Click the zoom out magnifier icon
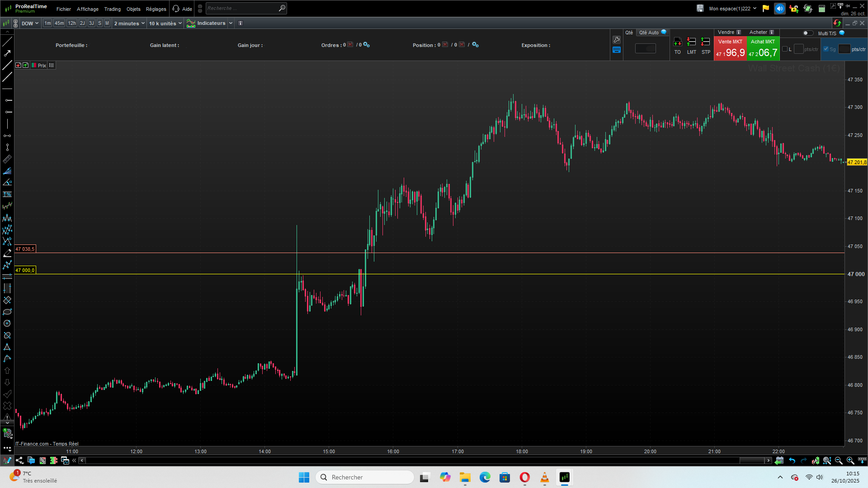 point(839,460)
